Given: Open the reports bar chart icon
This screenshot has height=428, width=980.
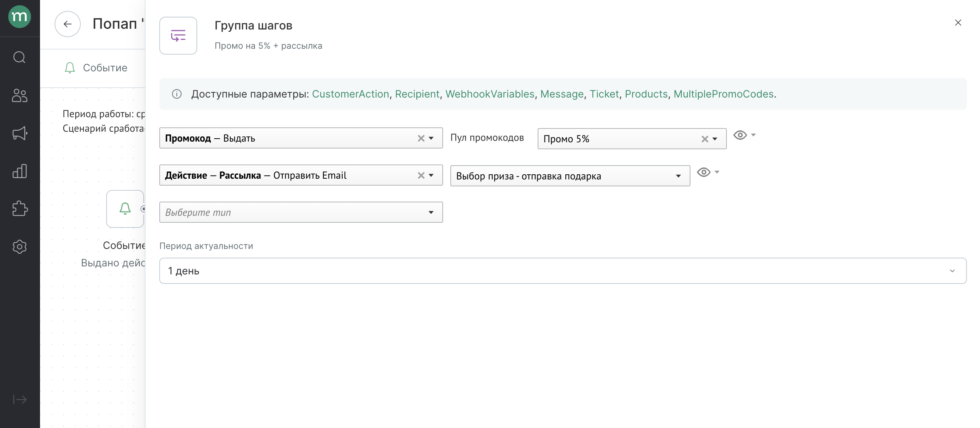Looking at the screenshot, I should (x=19, y=171).
